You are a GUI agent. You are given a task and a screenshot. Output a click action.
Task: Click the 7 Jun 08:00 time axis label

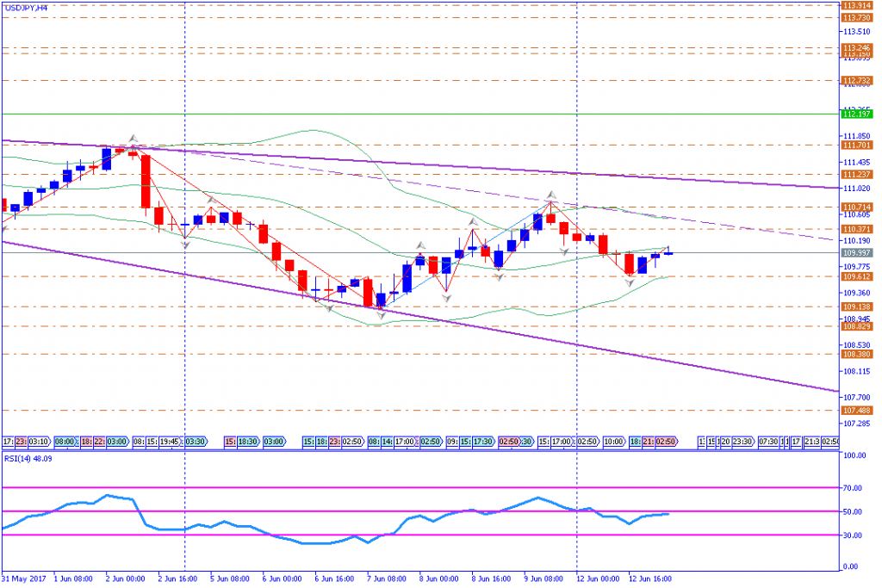click(x=383, y=579)
